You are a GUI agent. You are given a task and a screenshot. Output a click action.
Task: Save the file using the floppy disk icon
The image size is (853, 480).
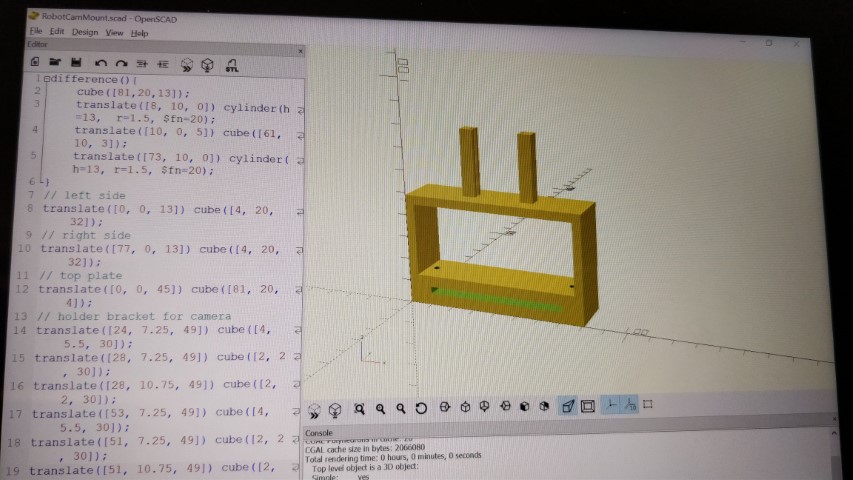pos(75,63)
